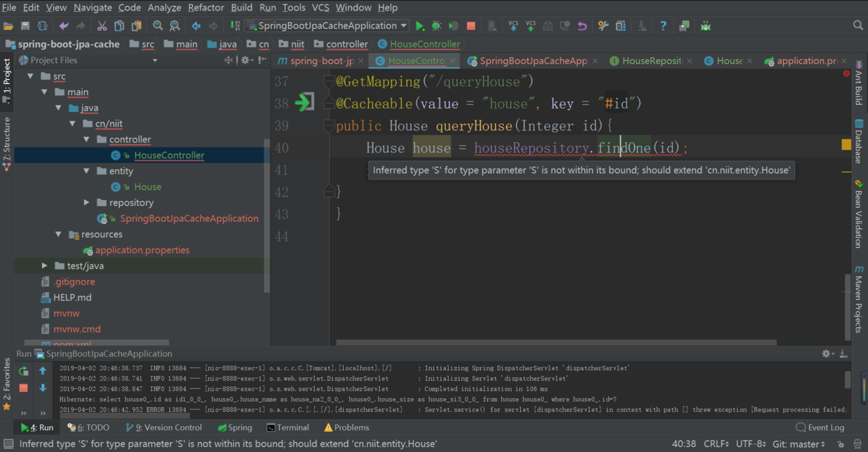Screen dimensions: 868x452
Task: Collapse the main folder
Action: 44,92
